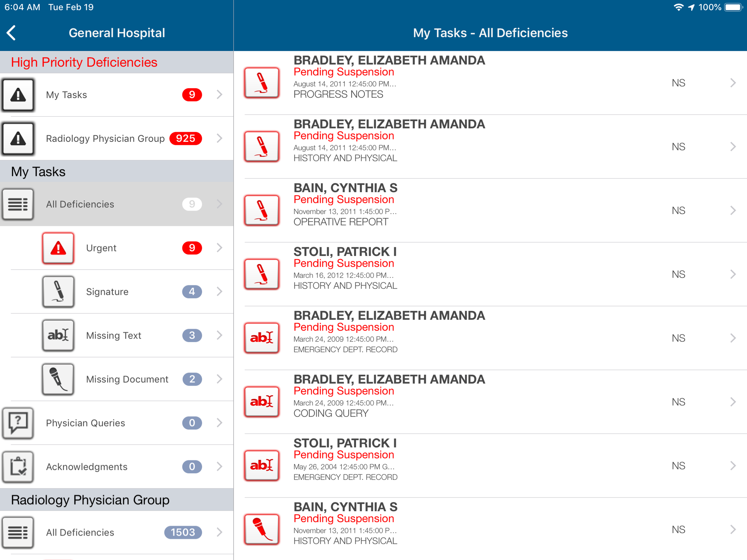Tap Pending Suspension on CODING QUERY row
Image resolution: width=747 pixels, height=560 pixels.
point(344,391)
